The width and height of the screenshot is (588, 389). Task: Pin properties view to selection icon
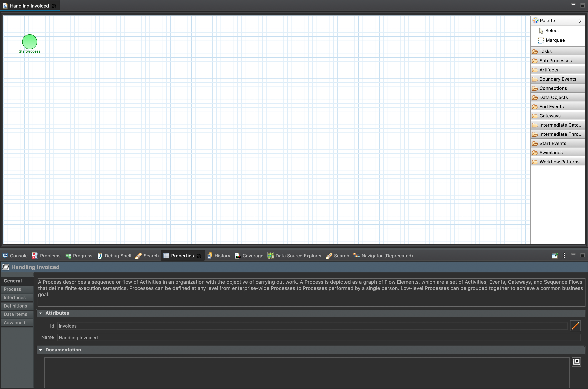point(555,256)
